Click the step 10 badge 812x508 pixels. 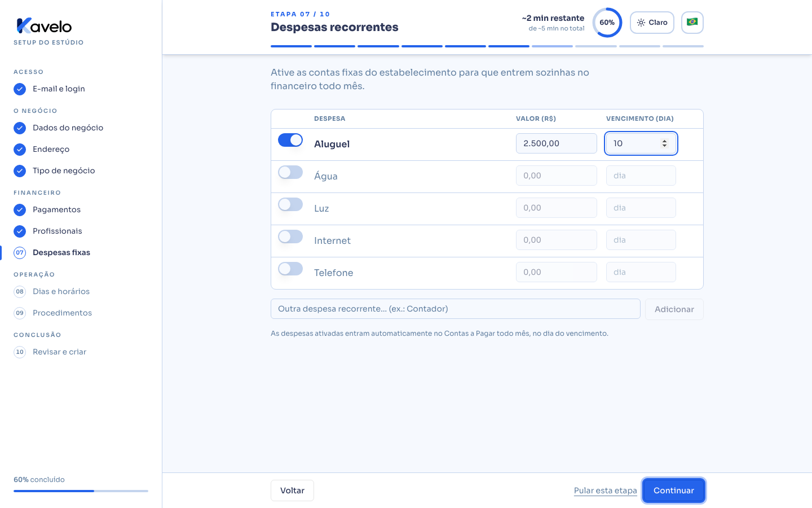[x=20, y=352]
